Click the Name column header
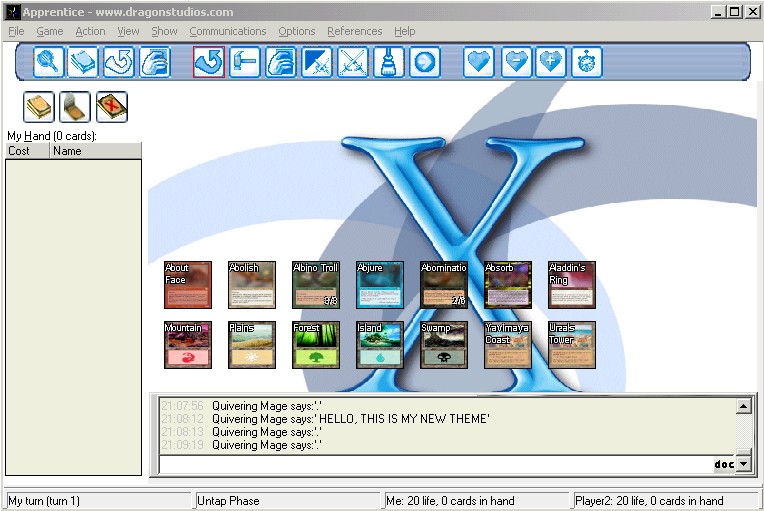This screenshot has width=764, height=511. (96, 151)
